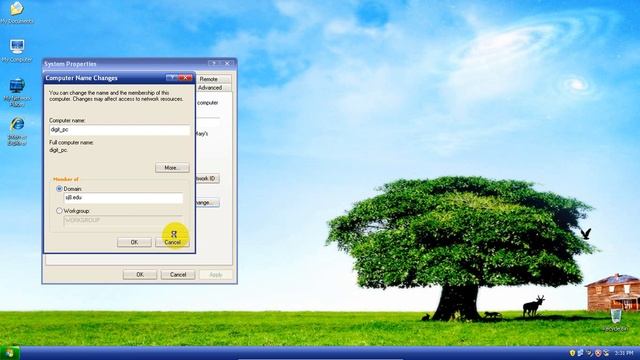Screen dimensions: 640x360
Task: Click the help button in Computer Name Changes
Action: [x=172, y=78]
